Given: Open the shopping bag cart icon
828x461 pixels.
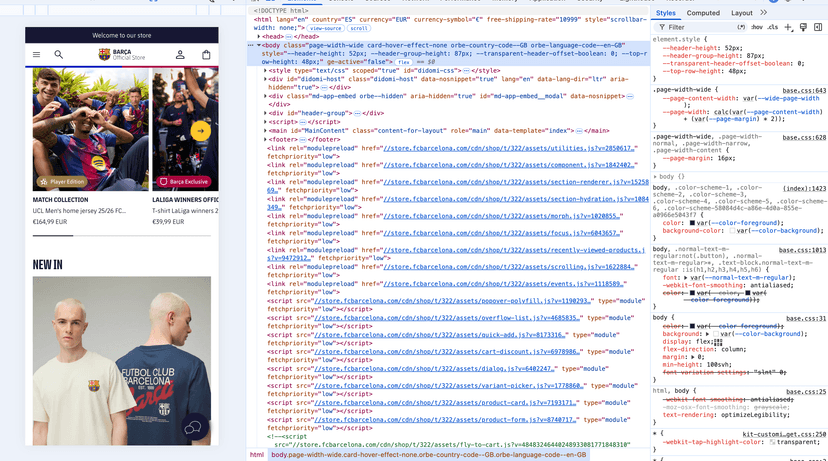Looking at the screenshot, I should [206, 54].
